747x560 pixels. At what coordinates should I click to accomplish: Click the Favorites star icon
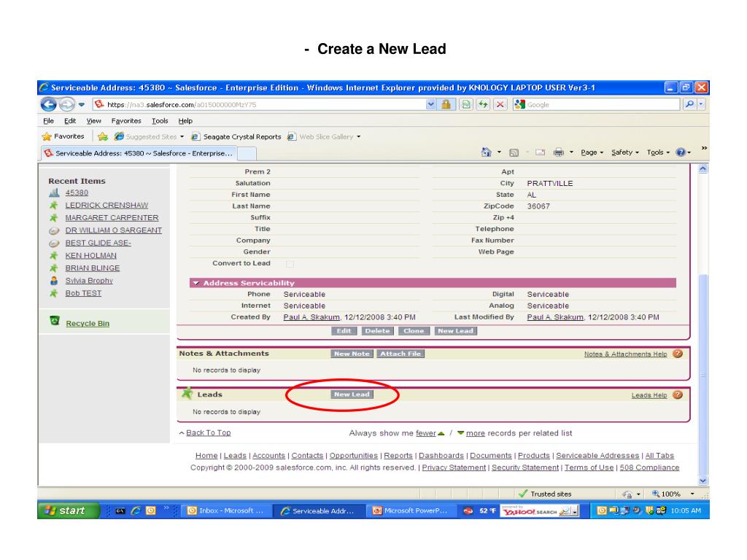(x=47, y=136)
